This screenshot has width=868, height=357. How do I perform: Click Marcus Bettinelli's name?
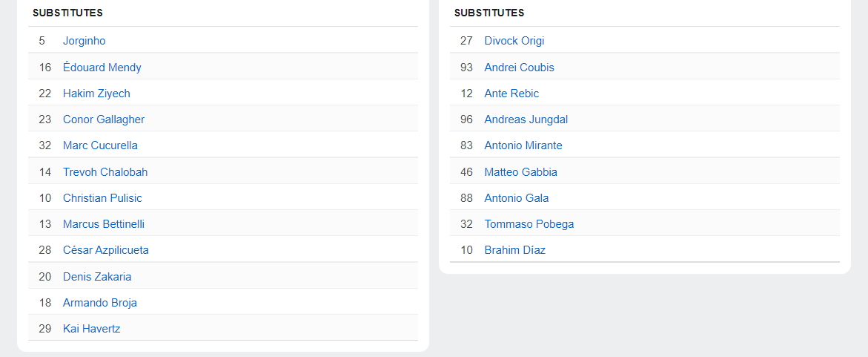point(104,224)
